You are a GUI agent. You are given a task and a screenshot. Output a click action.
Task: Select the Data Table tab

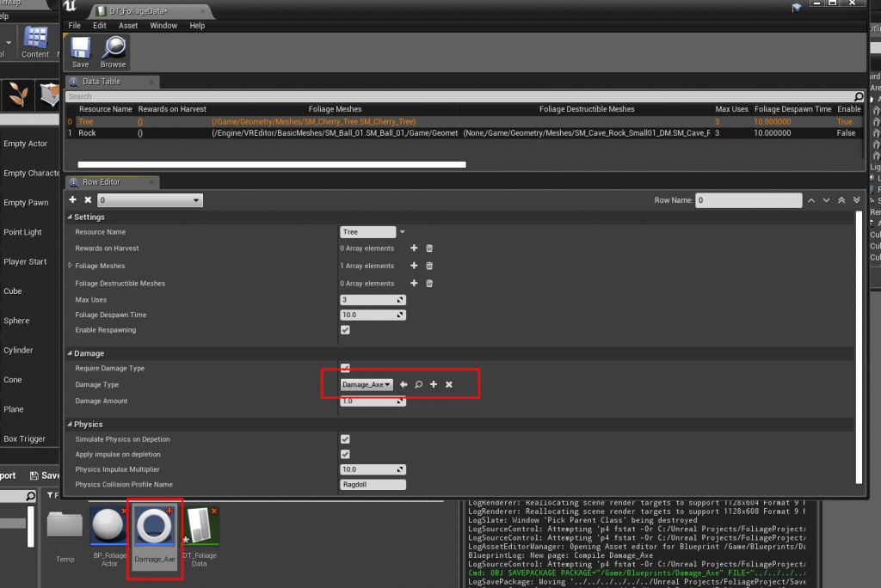112,82
